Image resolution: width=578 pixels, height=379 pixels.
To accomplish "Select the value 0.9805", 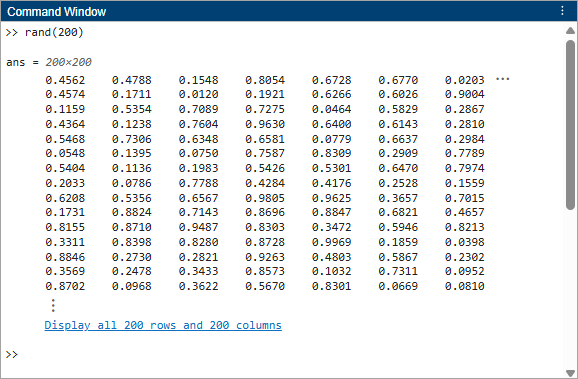I will tap(265, 198).
